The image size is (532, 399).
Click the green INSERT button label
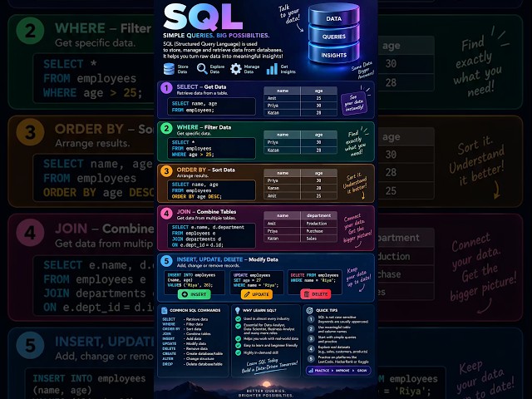tap(198, 294)
